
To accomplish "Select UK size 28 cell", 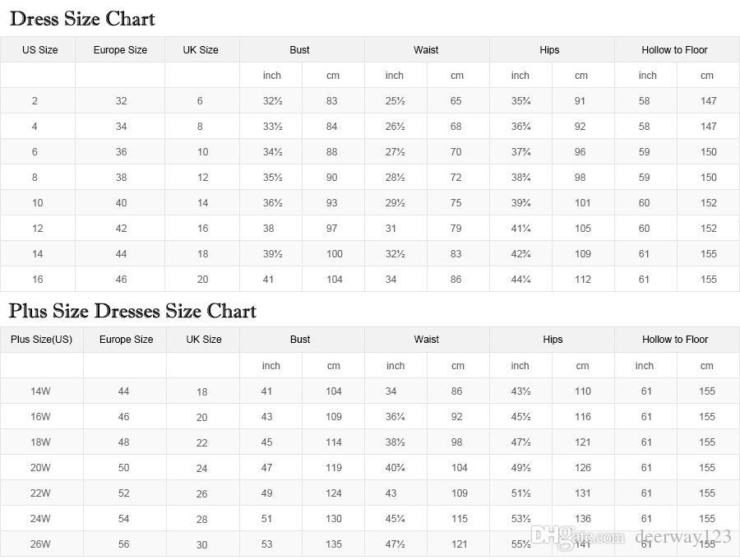I will (202, 520).
